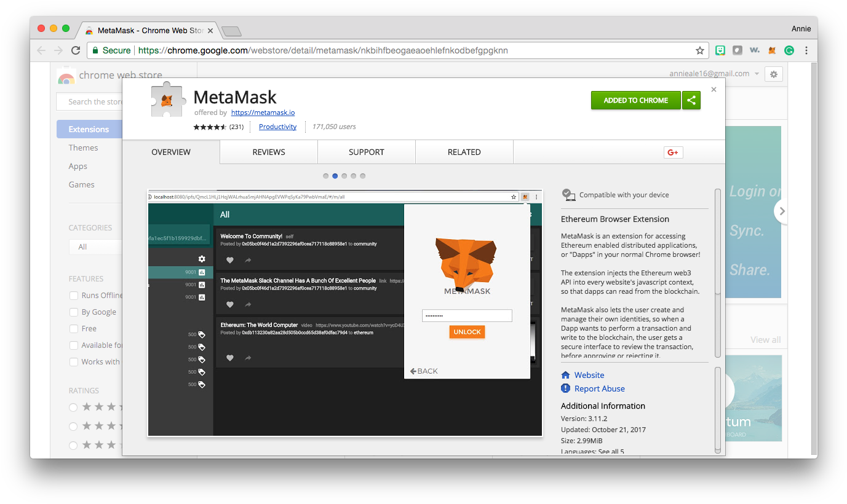Switch to the Support tab

coord(367,152)
